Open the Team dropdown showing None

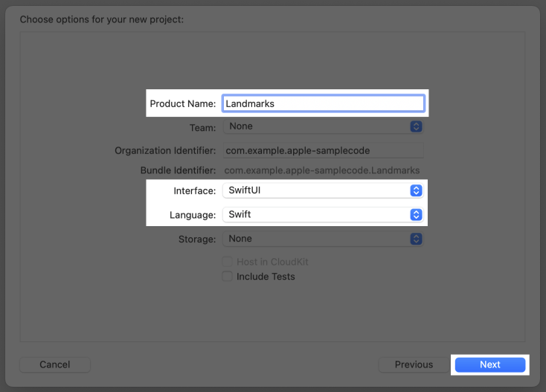coord(323,126)
